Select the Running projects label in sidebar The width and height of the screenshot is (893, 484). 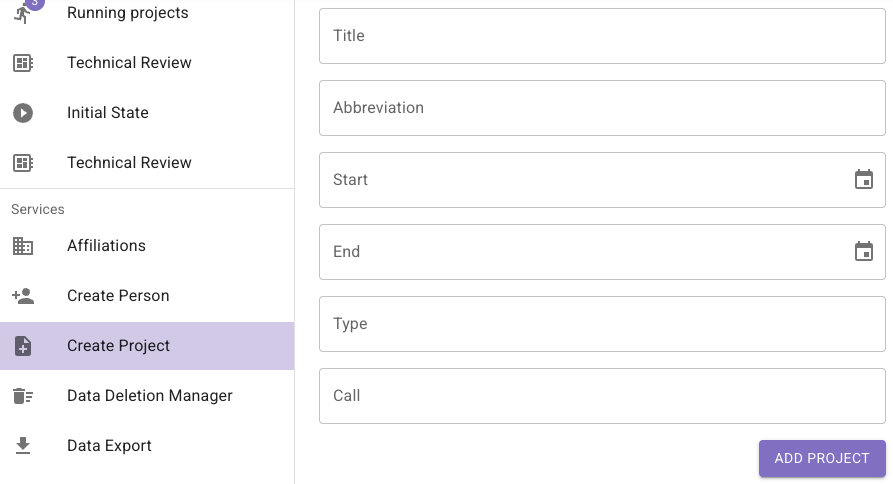[127, 13]
